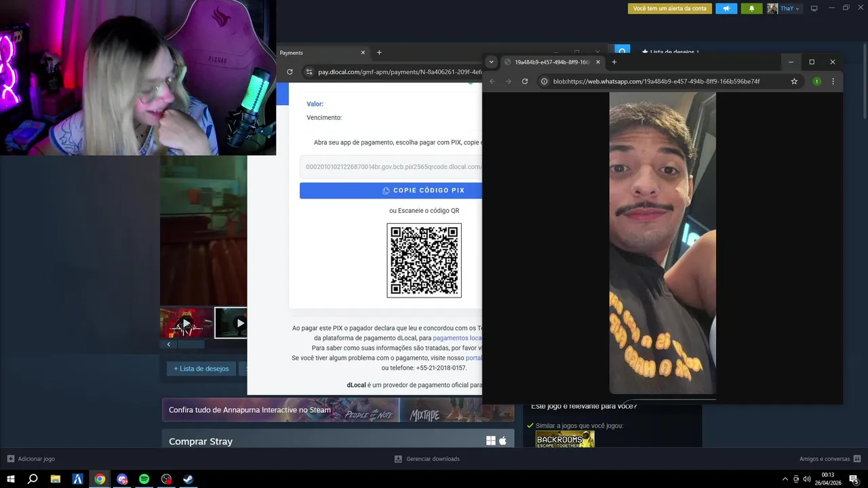
Task: Click the Apple platform icon
Action: [x=502, y=441]
